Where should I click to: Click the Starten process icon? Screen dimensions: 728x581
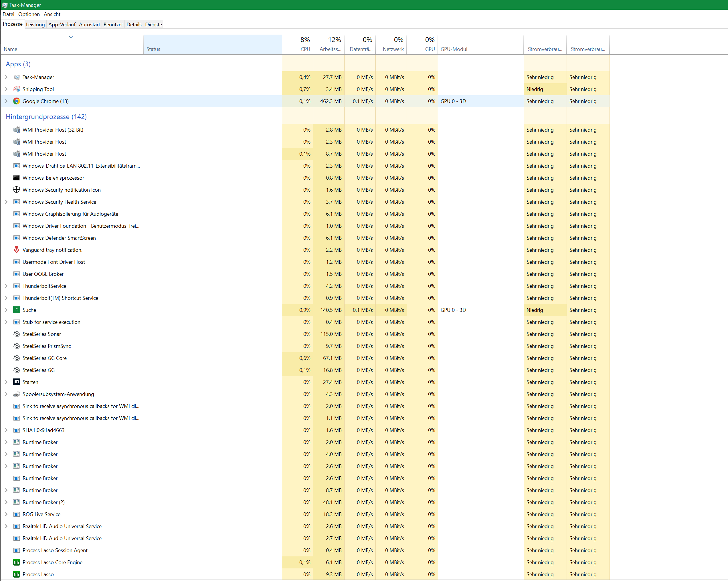coord(16,382)
